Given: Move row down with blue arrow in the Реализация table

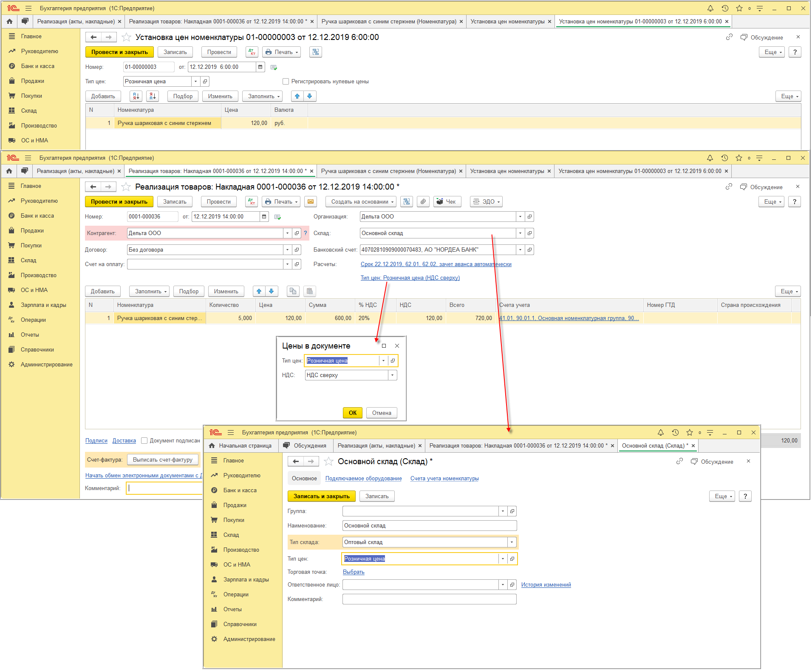Looking at the screenshot, I should (272, 292).
